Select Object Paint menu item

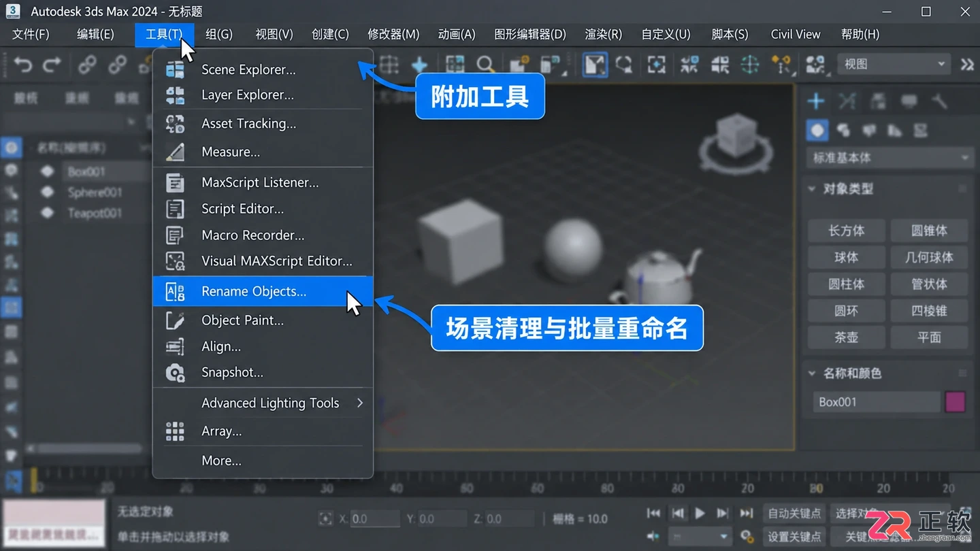pyautogui.click(x=263, y=320)
